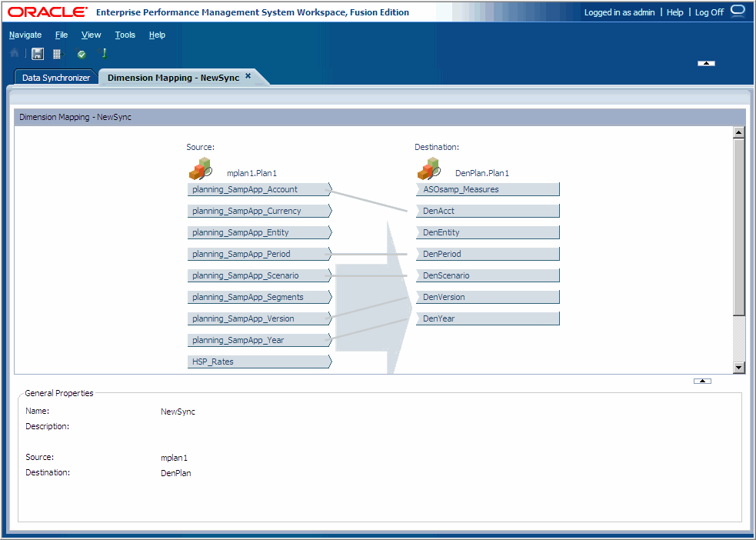Select destination dimension DenEntity
Viewport: 756px width, 540px height.
click(x=488, y=232)
